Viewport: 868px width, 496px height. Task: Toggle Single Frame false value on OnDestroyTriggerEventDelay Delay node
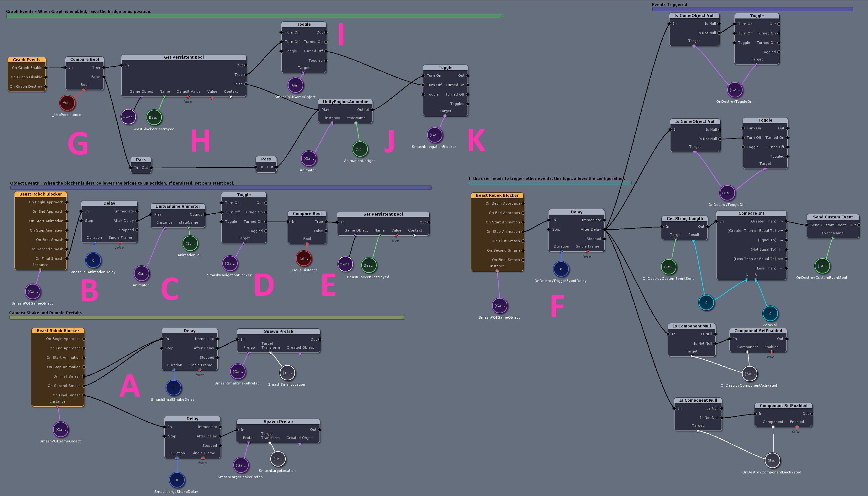pos(587,251)
